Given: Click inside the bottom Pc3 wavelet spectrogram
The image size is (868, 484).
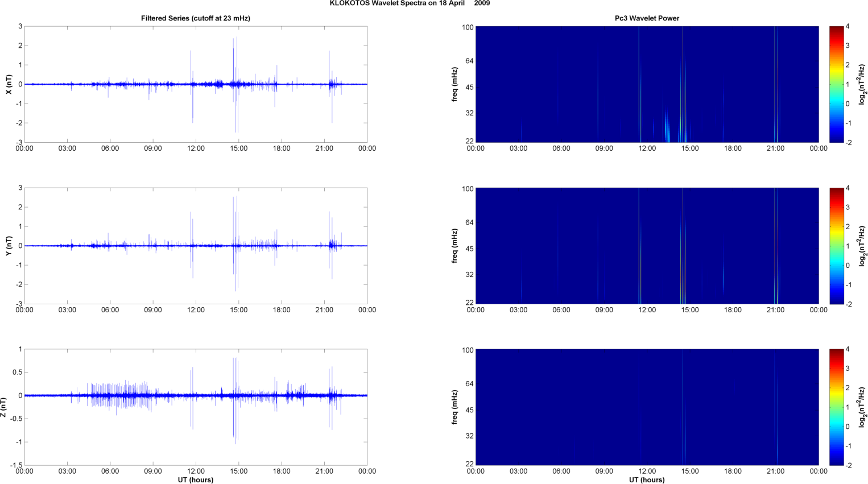Looking at the screenshot, I should click(647, 407).
